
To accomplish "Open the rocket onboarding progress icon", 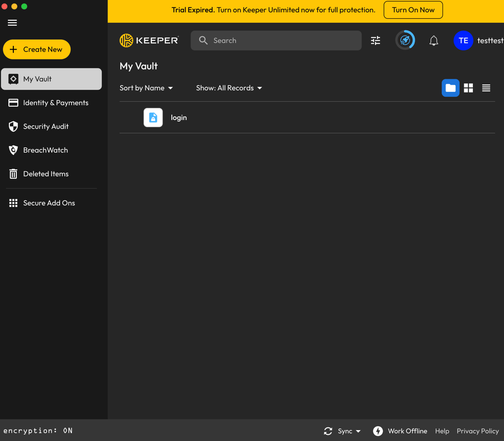I will (x=405, y=40).
